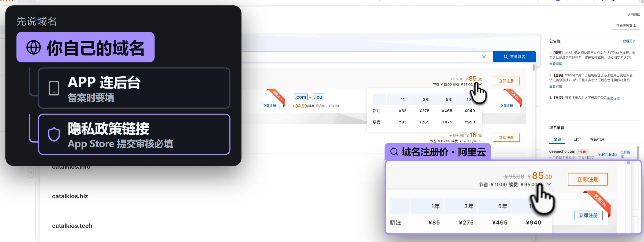The image size is (644, 242).
Task: Register the ¥16.00 domain with its 立即注册 button
Action: [506, 137]
